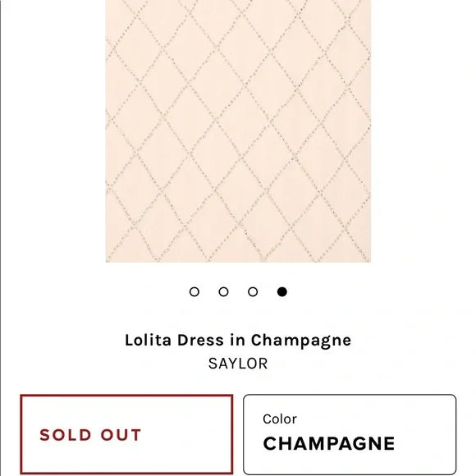Click the Color label in selector
The height and width of the screenshot is (476, 476).
[x=280, y=419]
